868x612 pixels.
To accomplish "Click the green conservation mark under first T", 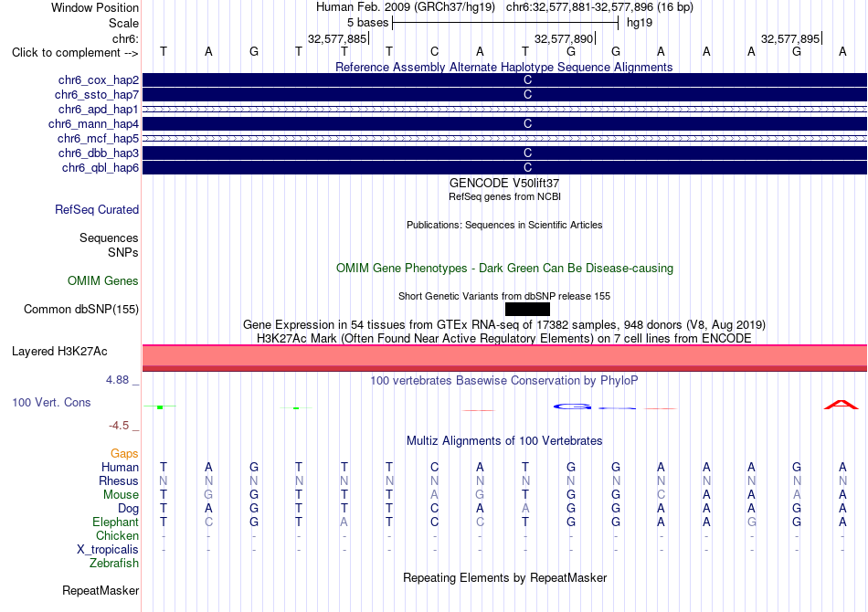I will (160, 406).
